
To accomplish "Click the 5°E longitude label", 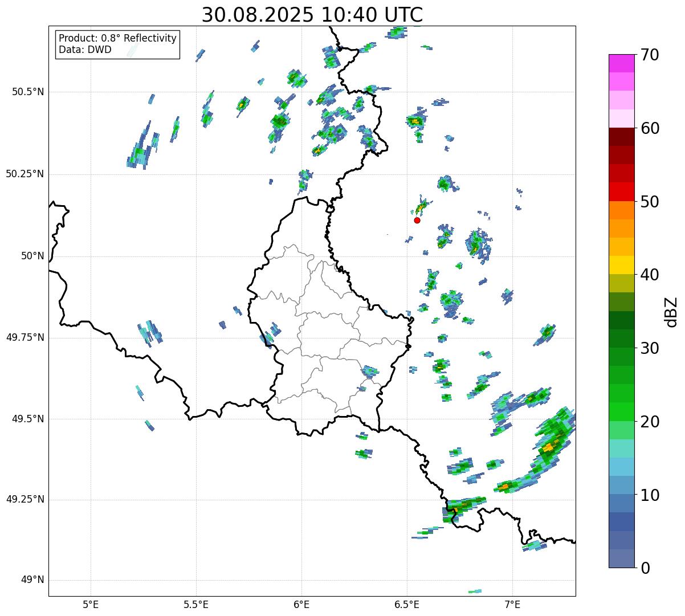I will (91, 604).
